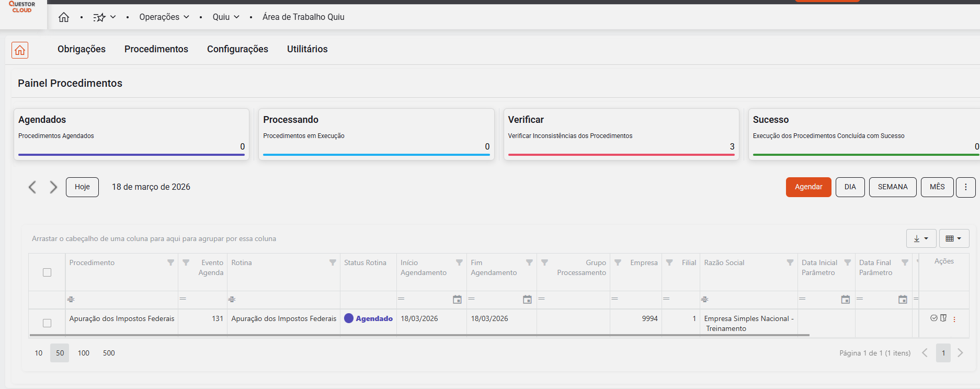Expand the Operações breadcrumb dropdown
This screenshot has height=389, width=980.
[164, 17]
